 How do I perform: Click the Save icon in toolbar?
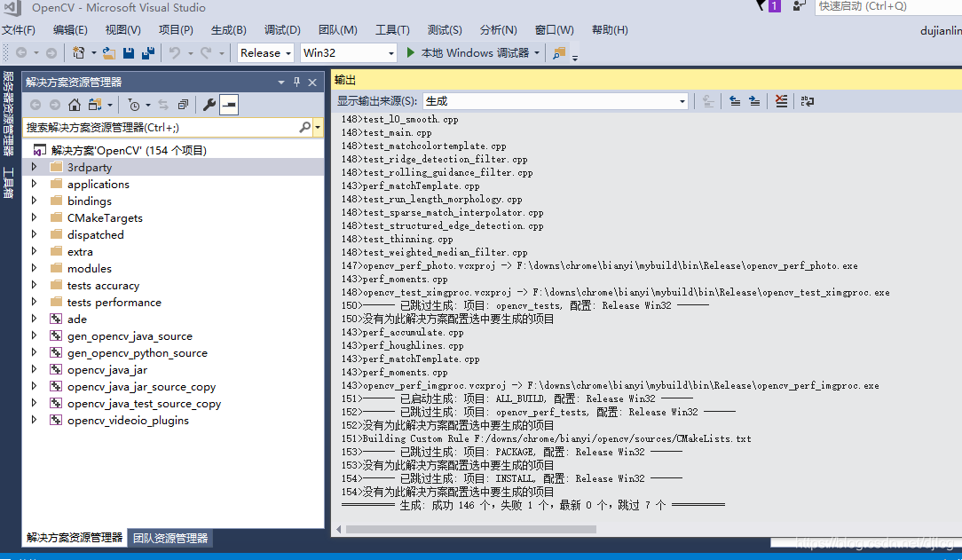(x=128, y=53)
